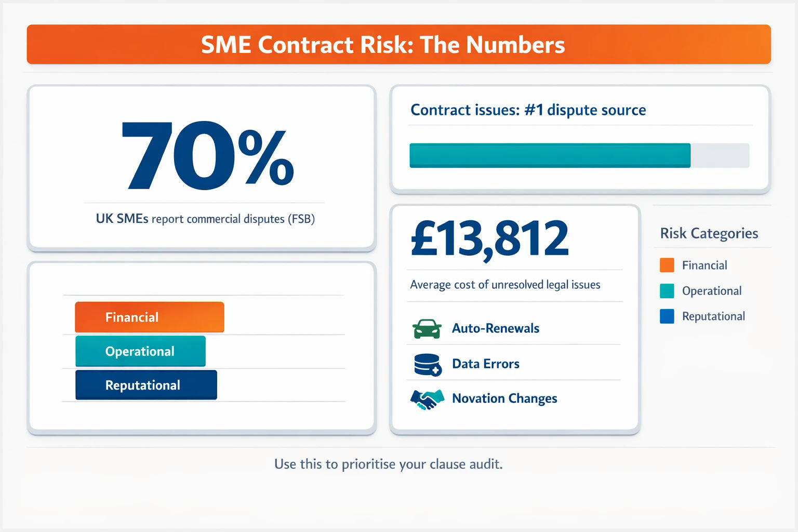798x532 pixels.
Task: Click the teal dispute source progress bar
Action: pos(550,155)
